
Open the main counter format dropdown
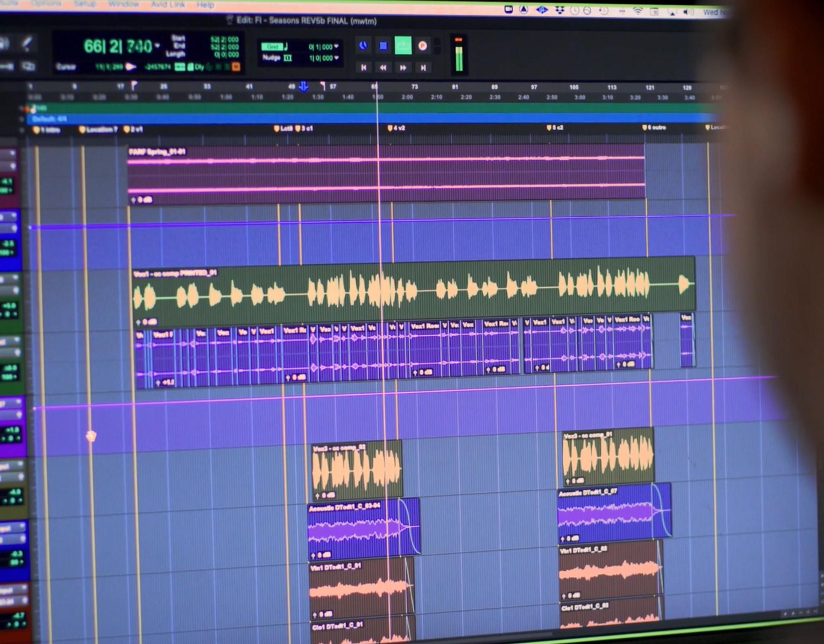pos(157,46)
